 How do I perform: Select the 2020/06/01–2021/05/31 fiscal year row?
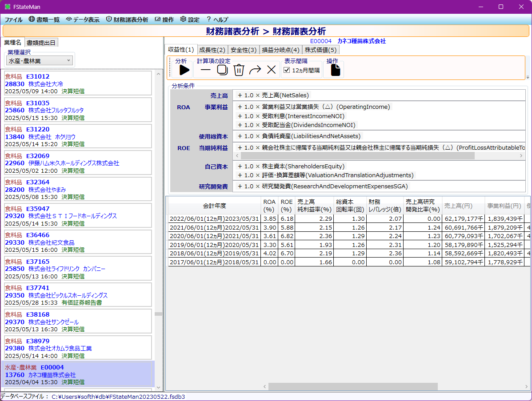tap(349, 236)
